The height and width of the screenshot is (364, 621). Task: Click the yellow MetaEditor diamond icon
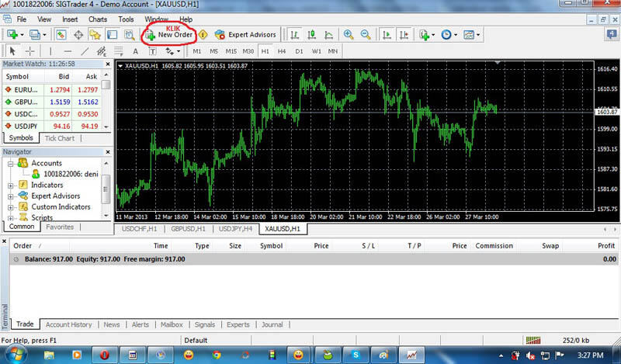coord(203,35)
